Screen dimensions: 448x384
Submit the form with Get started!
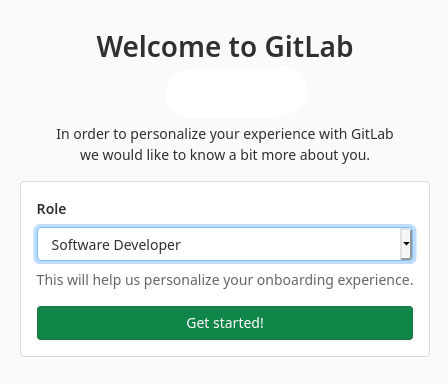coord(225,323)
